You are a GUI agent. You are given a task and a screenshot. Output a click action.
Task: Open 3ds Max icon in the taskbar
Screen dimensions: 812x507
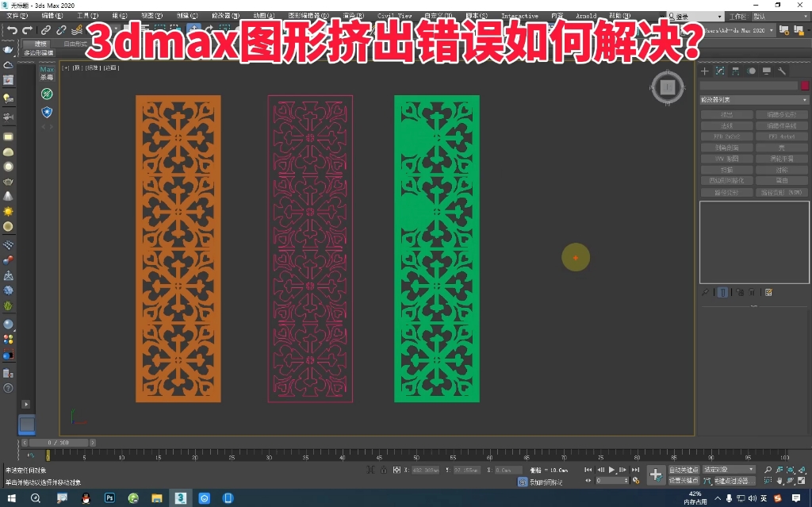click(x=180, y=497)
